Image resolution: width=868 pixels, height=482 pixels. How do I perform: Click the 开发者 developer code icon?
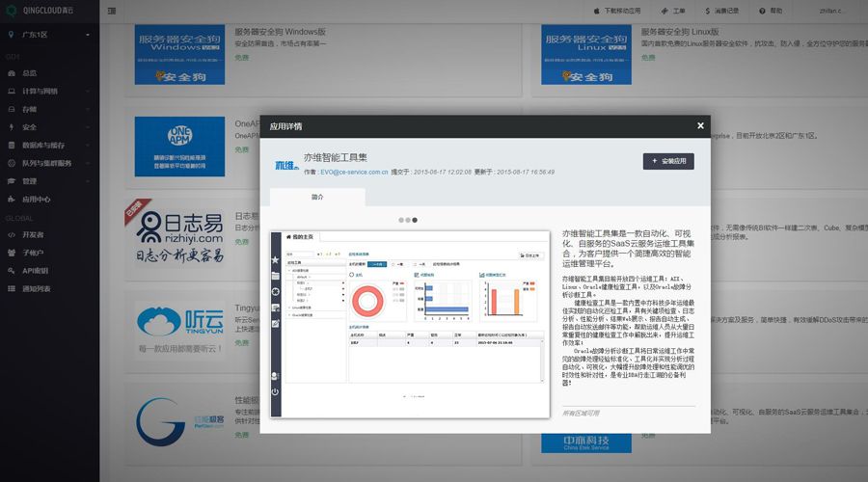click(12, 234)
